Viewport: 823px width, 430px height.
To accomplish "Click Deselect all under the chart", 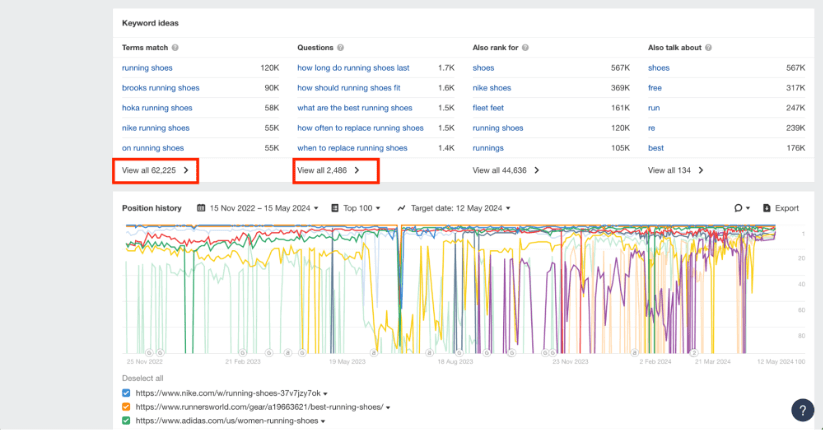I will (x=142, y=378).
